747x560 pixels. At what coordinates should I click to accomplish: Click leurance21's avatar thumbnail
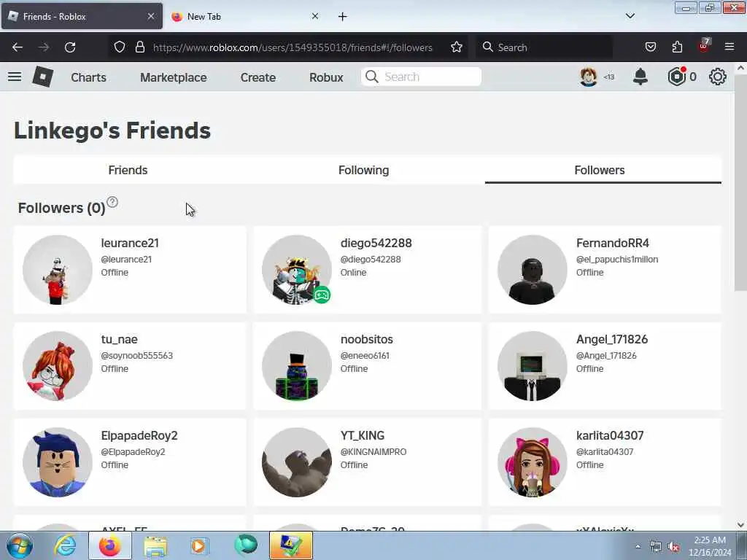(58, 270)
